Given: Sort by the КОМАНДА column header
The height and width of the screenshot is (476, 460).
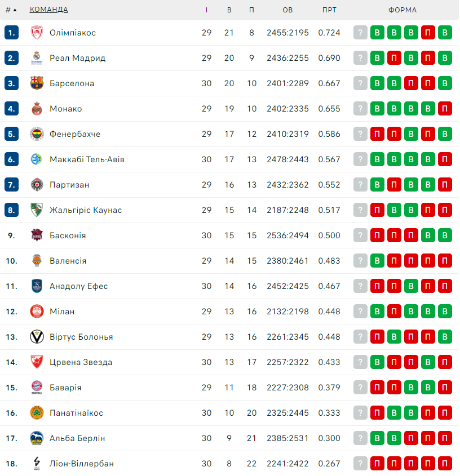Looking at the screenshot, I should coord(48,10).
